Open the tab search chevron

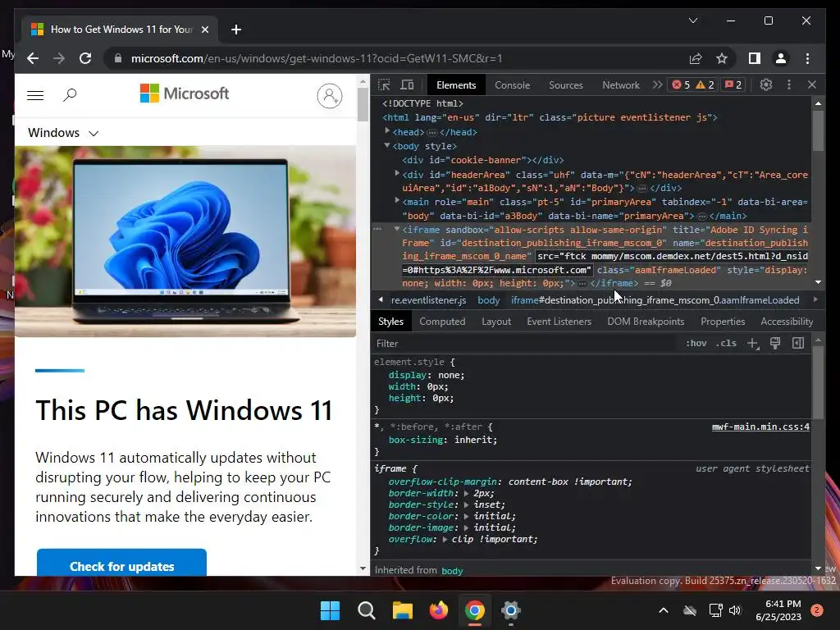click(692, 21)
